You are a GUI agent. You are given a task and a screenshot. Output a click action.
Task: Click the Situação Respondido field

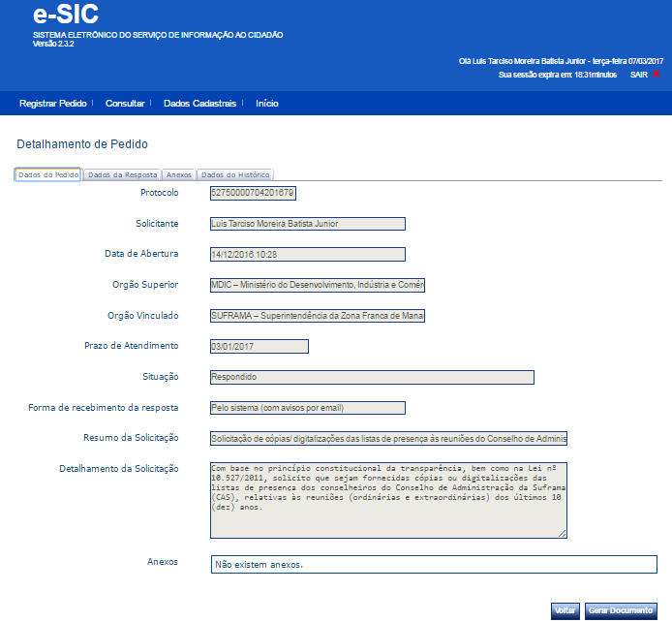coord(372,377)
